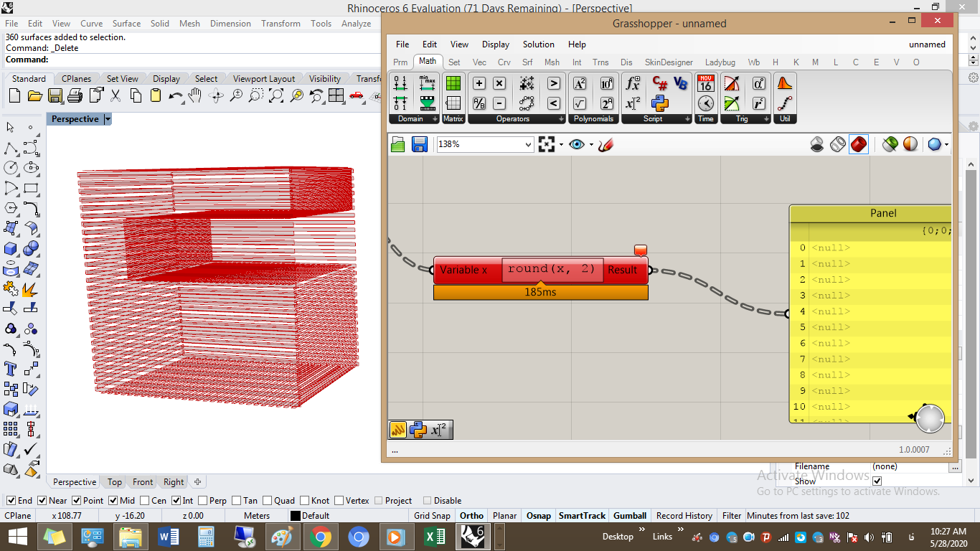
Task: Toggle the Gumball status bar button
Action: pos(630,516)
